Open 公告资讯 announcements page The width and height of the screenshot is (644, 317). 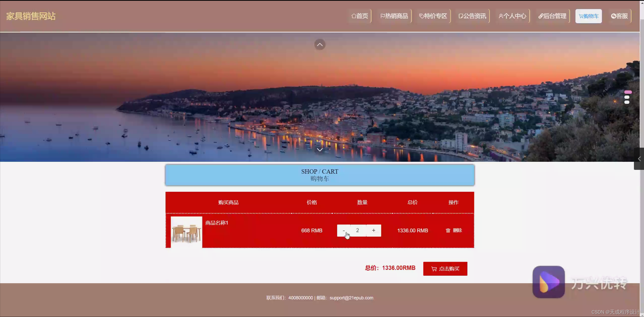(472, 16)
